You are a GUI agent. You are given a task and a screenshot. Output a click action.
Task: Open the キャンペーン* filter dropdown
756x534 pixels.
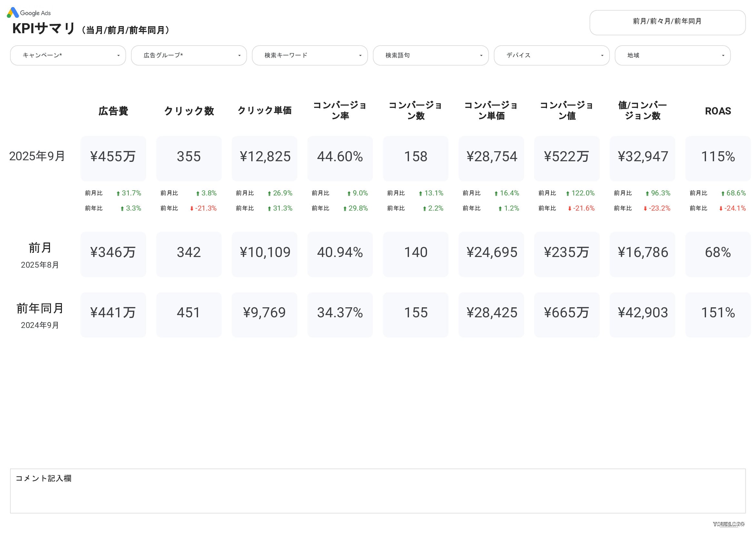click(x=68, y=55)
